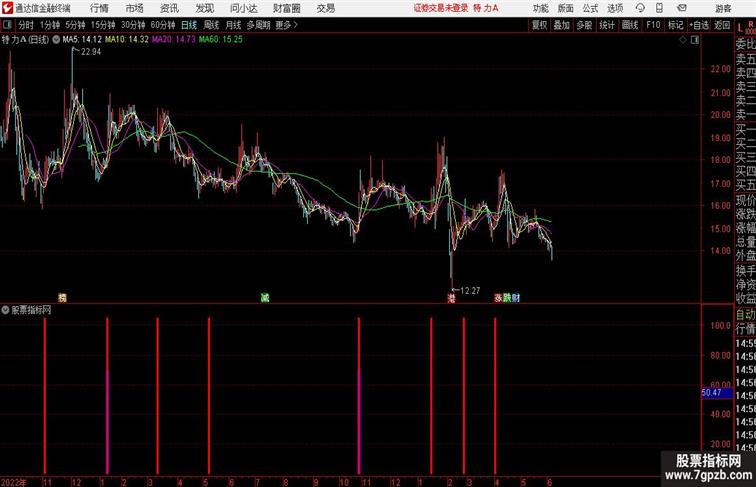Click the 12.27 low price label
756x487 pixels.
[x=470, y=291]
